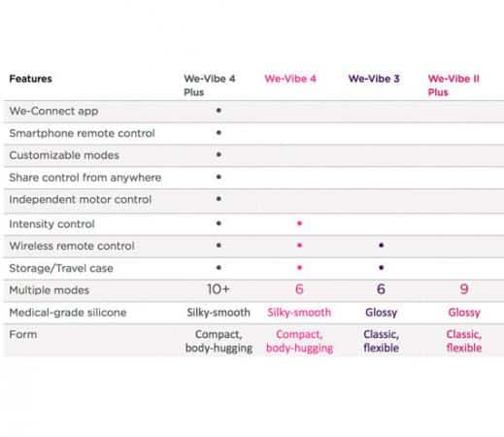Image resolution: width=504 pixels, height=437 pixels.
Task: Select the We-Vibe 4 Plus column header
Action: pos(209,85)
